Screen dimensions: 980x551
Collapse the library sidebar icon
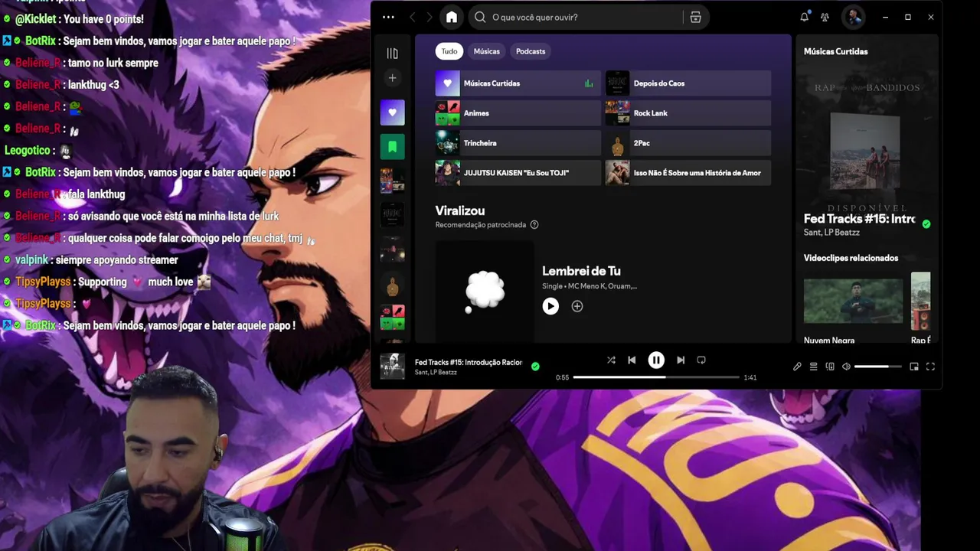[x=392, y=54]
